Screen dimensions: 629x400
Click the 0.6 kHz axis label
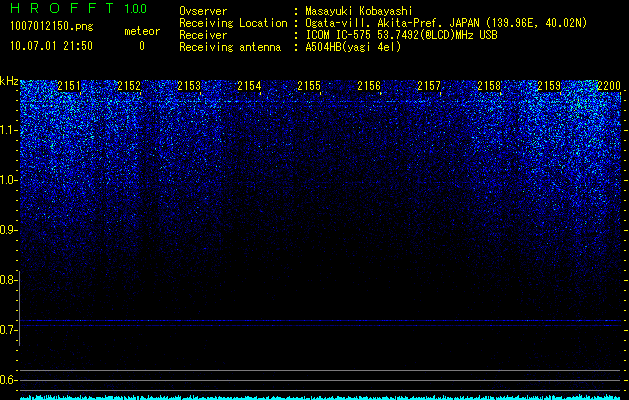[7, 380]
